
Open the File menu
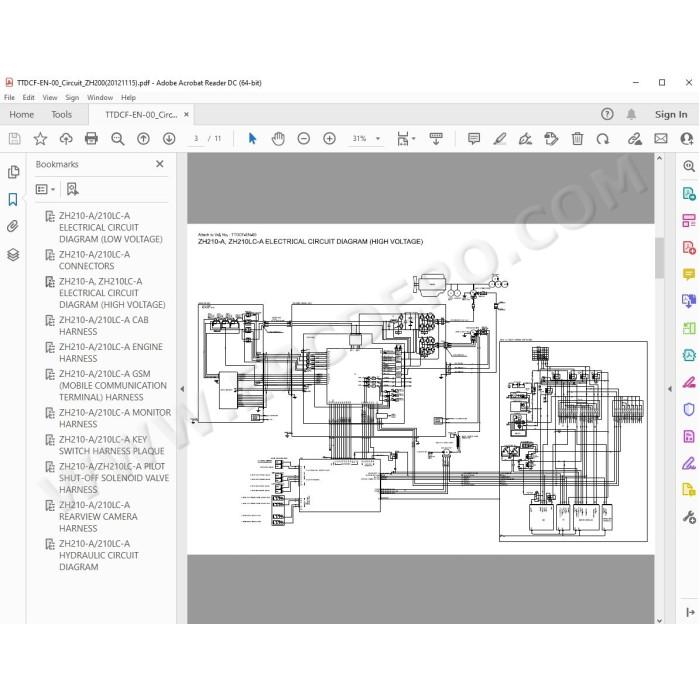[9, 97]
